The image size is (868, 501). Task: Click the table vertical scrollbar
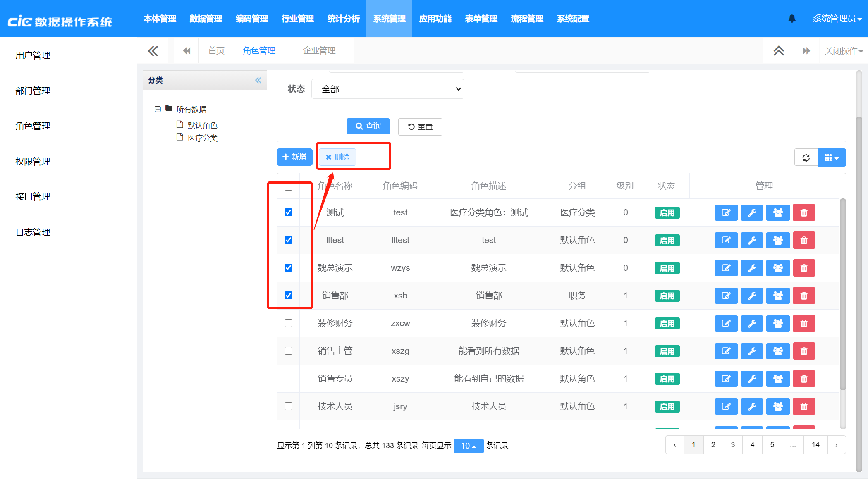(842, 293)
